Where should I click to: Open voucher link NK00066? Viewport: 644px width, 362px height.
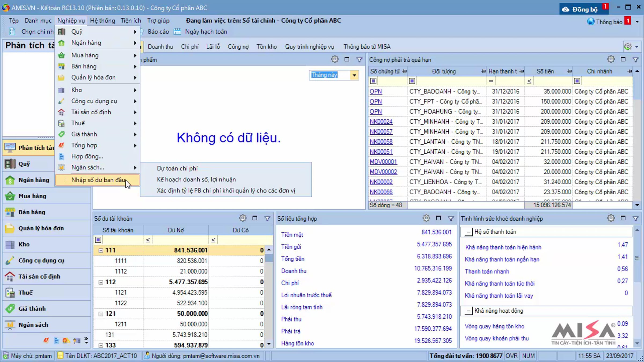(381, 192)
